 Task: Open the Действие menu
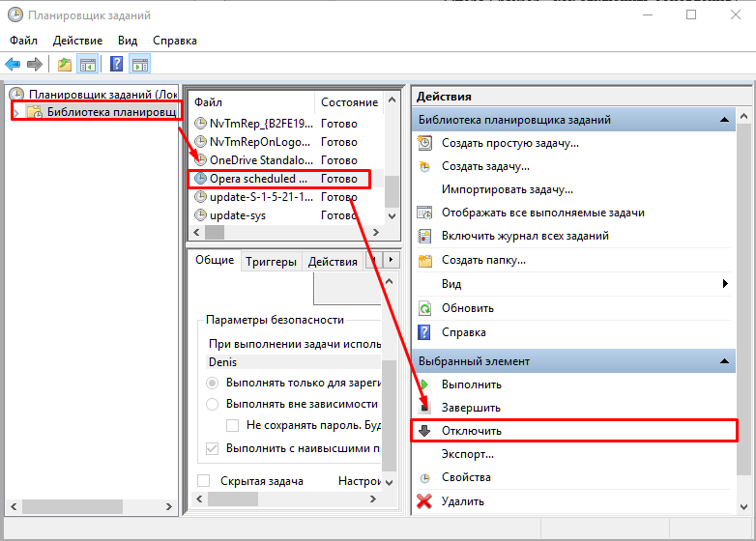(77, 41)
